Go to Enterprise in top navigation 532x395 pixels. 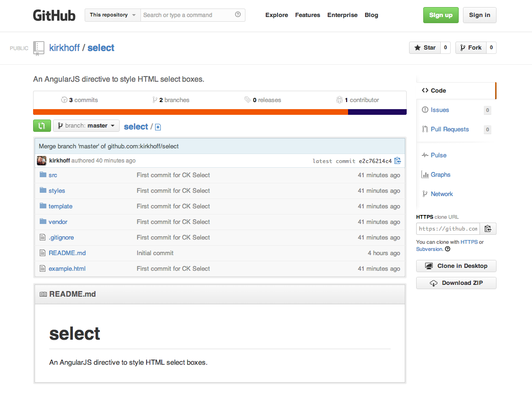point(342,15)
